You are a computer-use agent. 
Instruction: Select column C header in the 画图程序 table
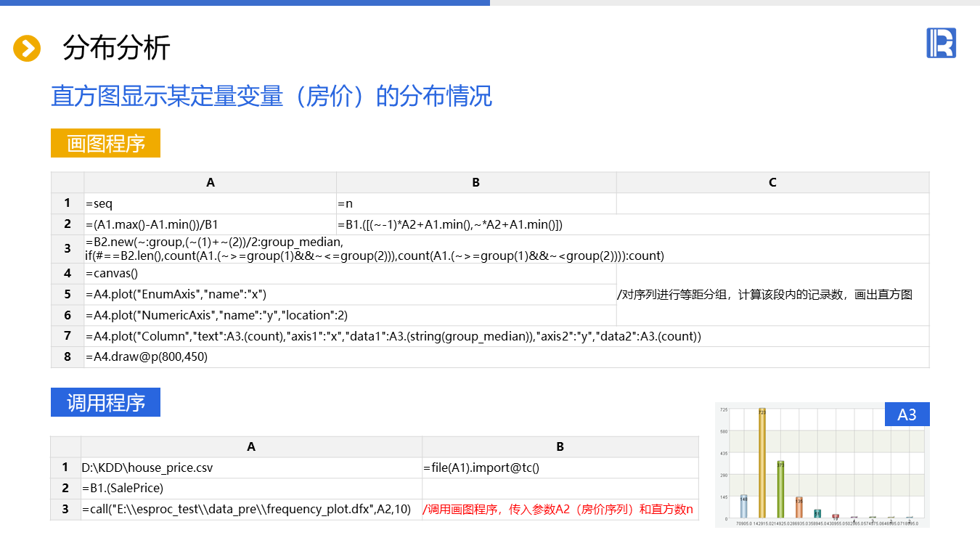coord(772,182)
